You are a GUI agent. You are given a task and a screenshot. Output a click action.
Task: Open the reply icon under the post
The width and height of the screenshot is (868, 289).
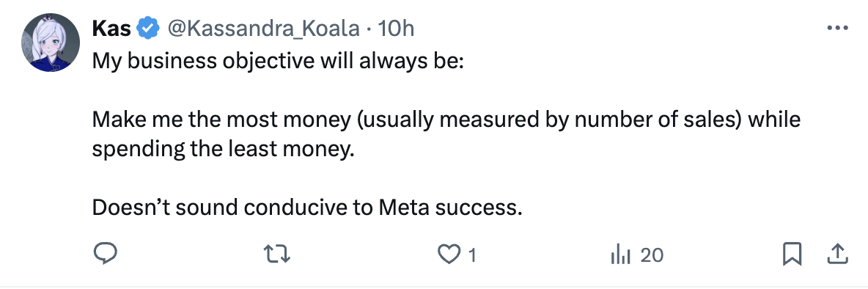click(104, 255)
